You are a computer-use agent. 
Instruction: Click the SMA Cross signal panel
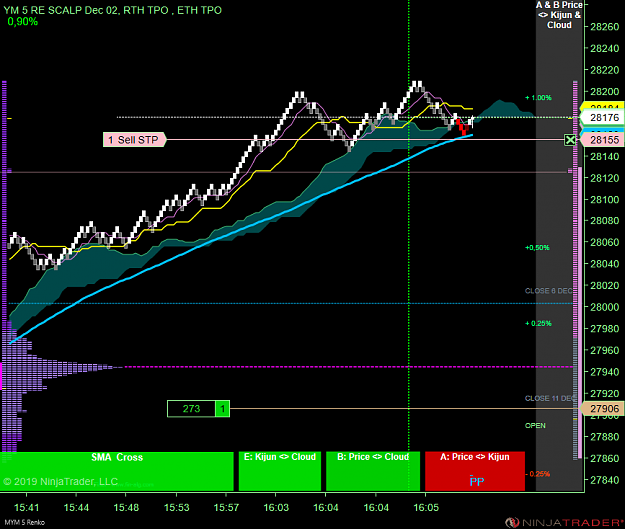point(116,471)
